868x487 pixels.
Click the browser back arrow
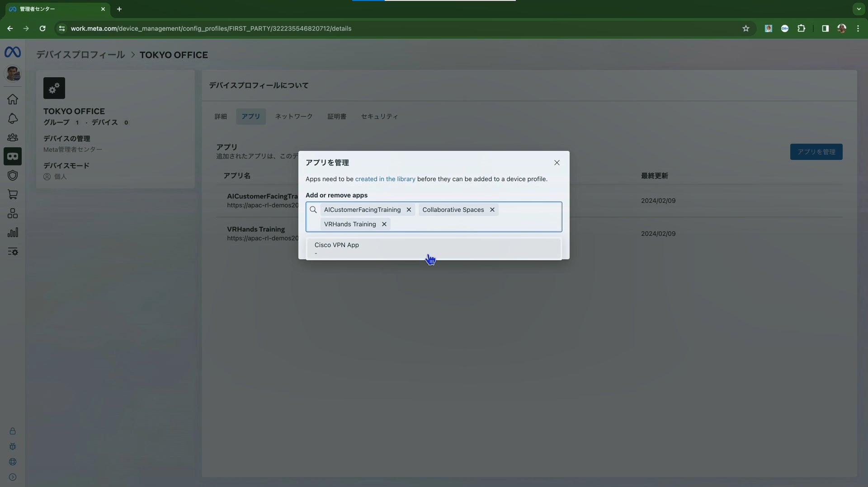(x=10, y=28)
